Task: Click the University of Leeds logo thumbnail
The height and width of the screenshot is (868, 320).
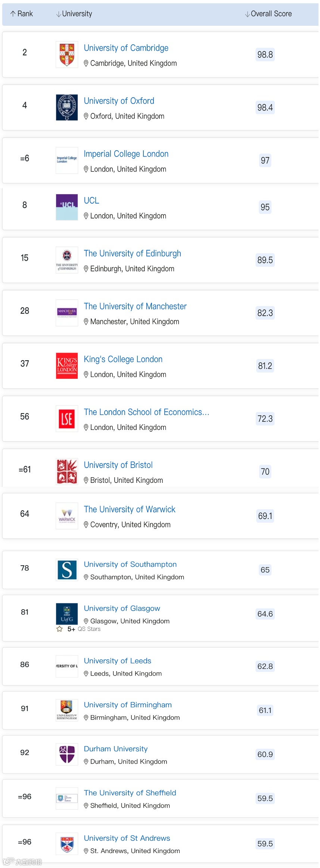Action: pos(67,666)
